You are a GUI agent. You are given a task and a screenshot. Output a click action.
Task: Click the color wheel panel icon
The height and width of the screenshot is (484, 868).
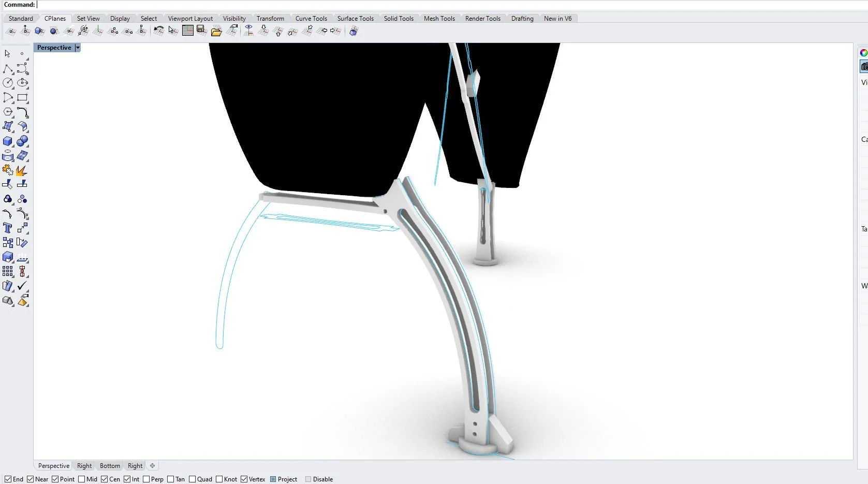pyautogui.click(x=864, y=53)
